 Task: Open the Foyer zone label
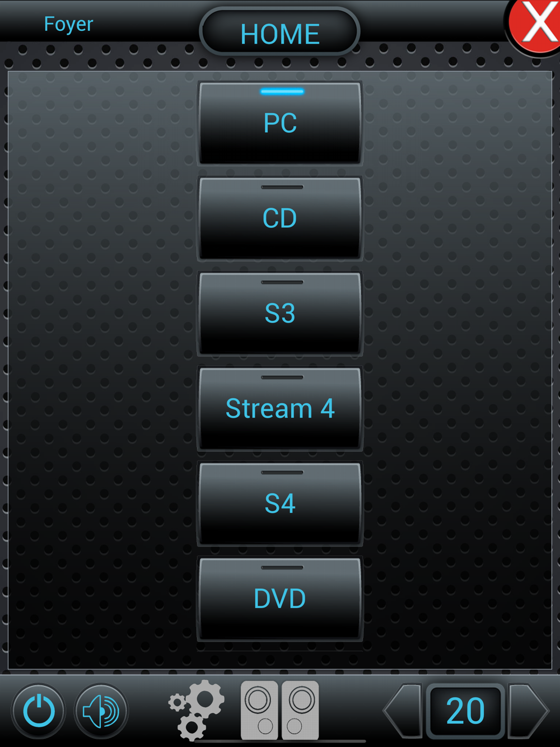(68, 25)
